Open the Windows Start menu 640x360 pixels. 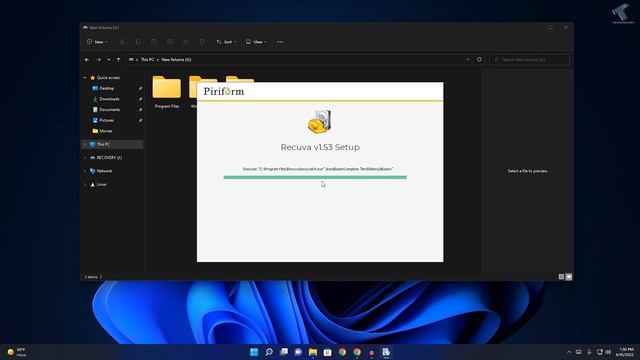point(254,352)
